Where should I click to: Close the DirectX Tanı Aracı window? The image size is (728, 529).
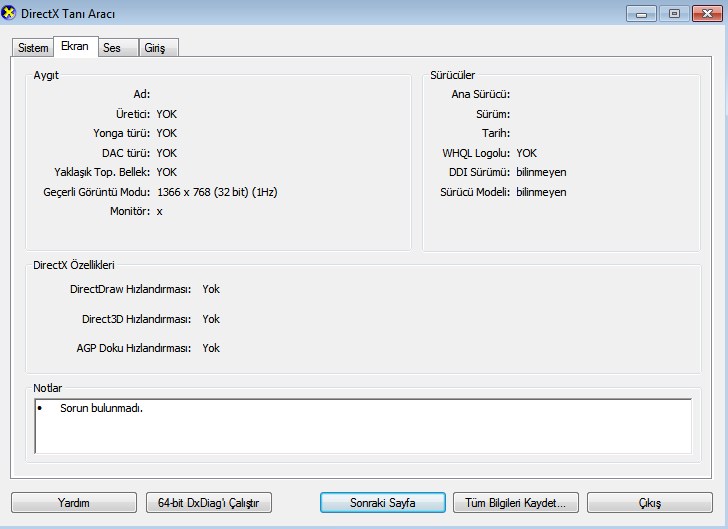(x=707, y=14)
